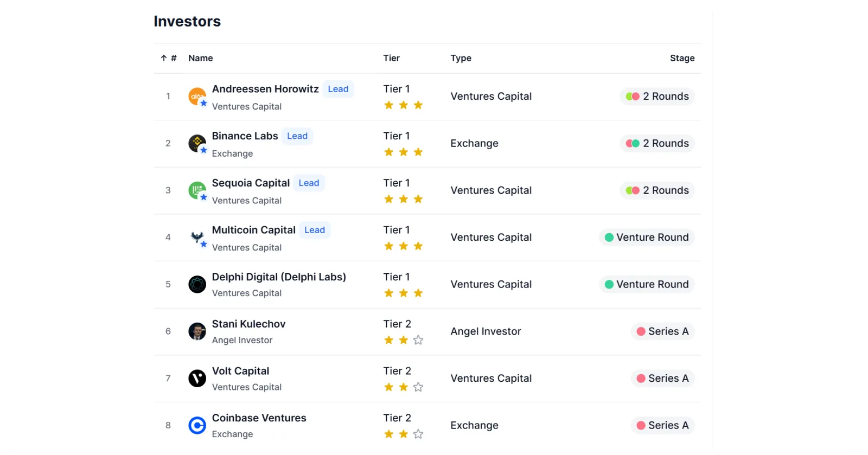Click the Binance Labs logo icon
868x455 pixels.
click(x=197, y=143)
